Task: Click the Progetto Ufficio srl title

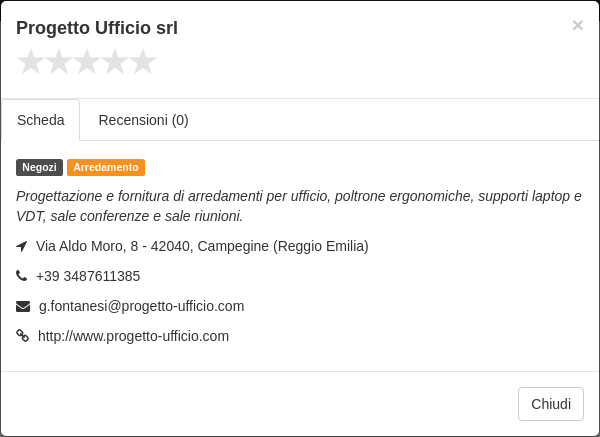Action: pos(97,28)
